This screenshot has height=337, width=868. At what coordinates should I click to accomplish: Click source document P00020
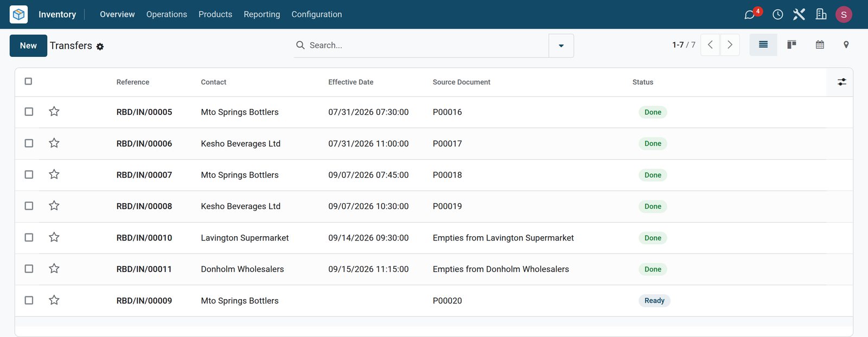[448, 301]
